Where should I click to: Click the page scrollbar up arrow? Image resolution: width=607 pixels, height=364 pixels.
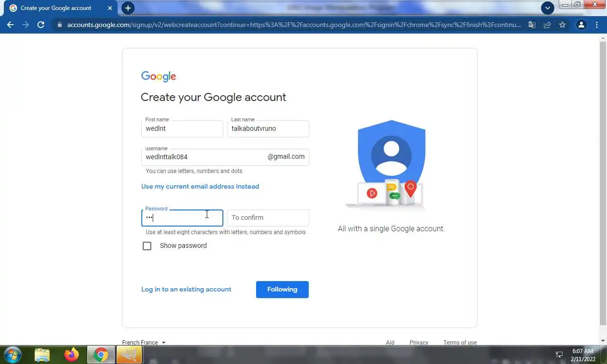(x=603, y=38)
